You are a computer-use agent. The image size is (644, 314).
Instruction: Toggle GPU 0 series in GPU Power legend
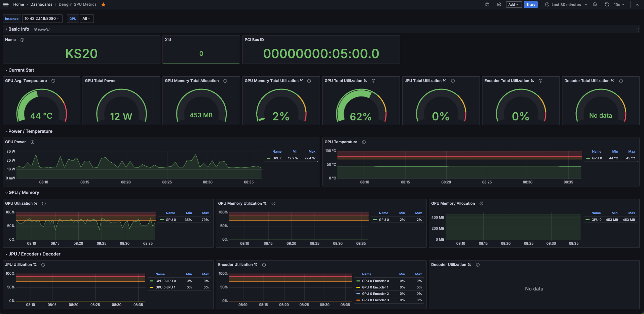coord(277,158)
